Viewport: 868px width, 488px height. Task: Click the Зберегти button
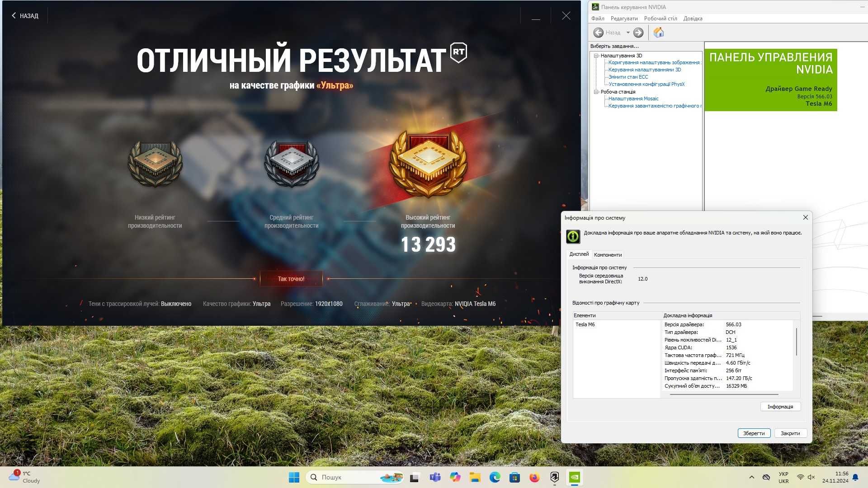tap(754, 433)
